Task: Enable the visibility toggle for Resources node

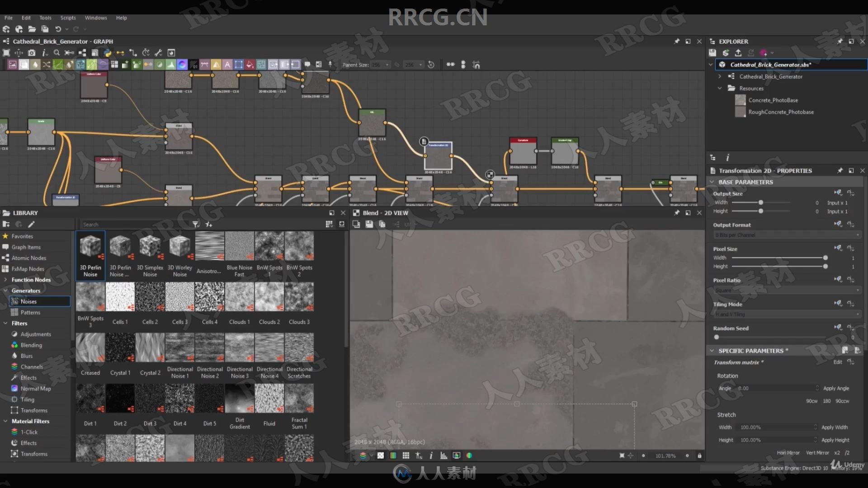Action: tap(720, 88)
